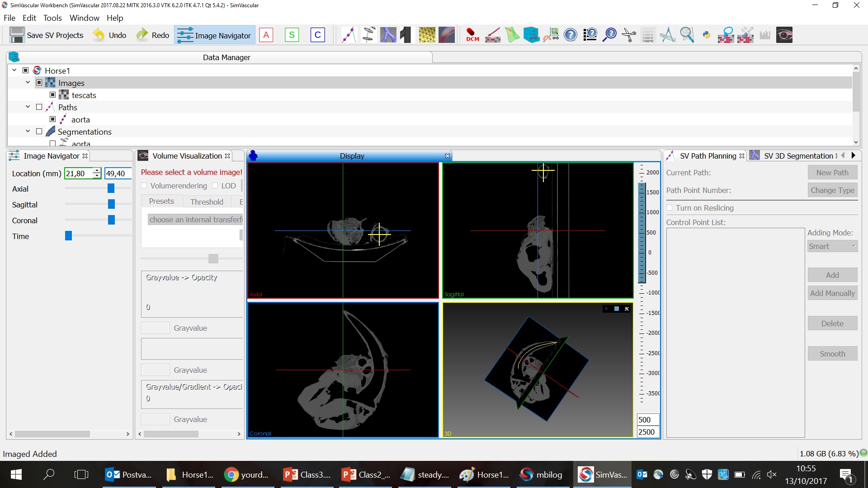Collapse the Segmentations tree node
Viewport: 868px width, 488px height.
(28, 131)
